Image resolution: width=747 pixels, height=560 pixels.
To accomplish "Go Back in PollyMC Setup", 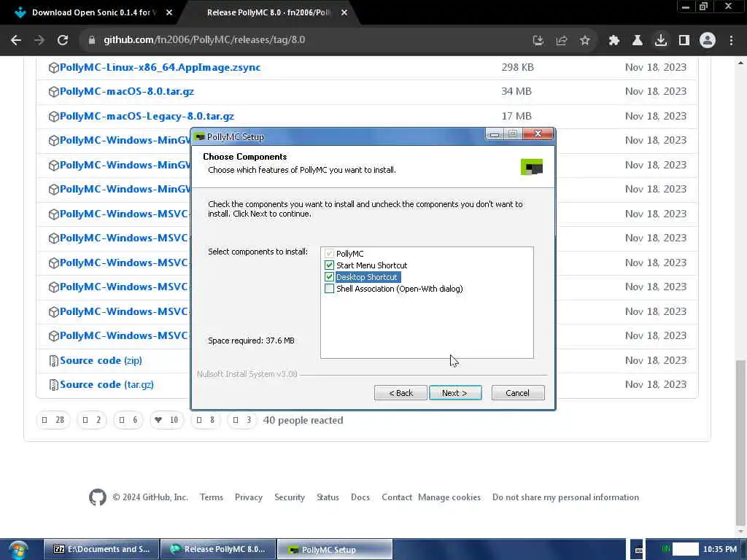I will [400, 393].
